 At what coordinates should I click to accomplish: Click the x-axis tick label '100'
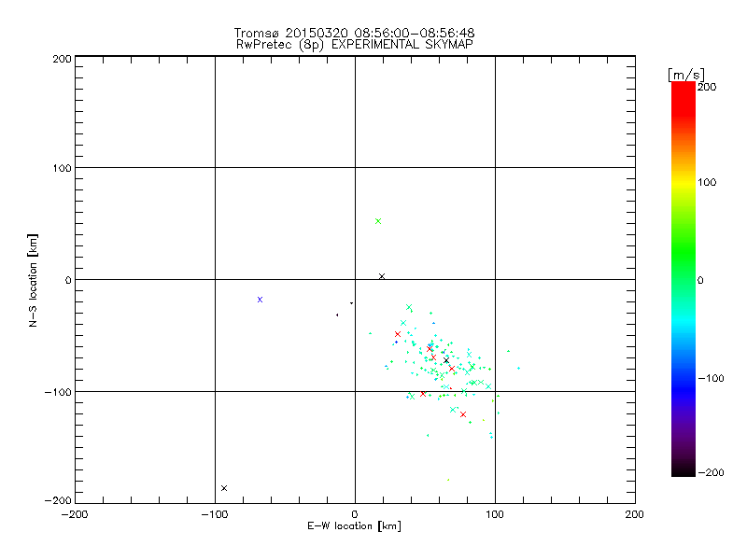tap(495, 514)
